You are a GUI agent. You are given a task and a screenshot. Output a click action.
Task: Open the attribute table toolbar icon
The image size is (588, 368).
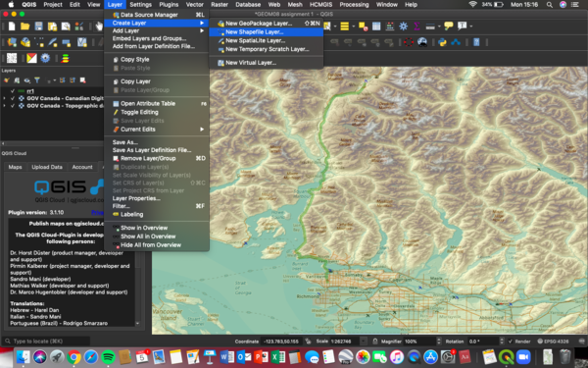click(x=376, y=26)
